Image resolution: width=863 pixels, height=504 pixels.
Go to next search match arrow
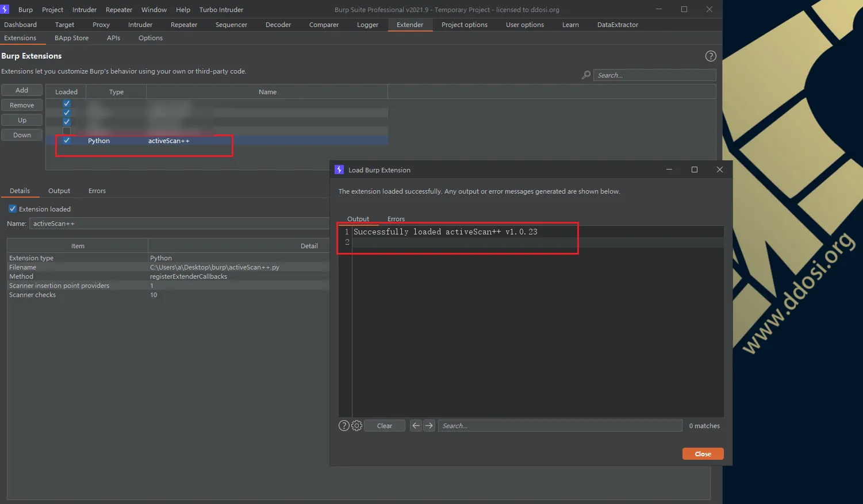[x=429, y=426]
